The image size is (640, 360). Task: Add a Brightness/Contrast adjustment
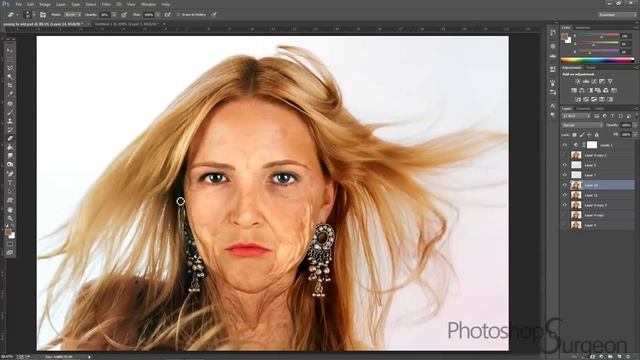[x=578, y=82]
